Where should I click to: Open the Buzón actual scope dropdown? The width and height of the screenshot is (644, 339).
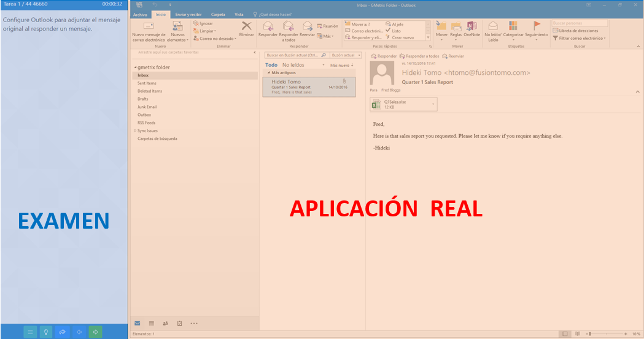[x=346, y=55]
